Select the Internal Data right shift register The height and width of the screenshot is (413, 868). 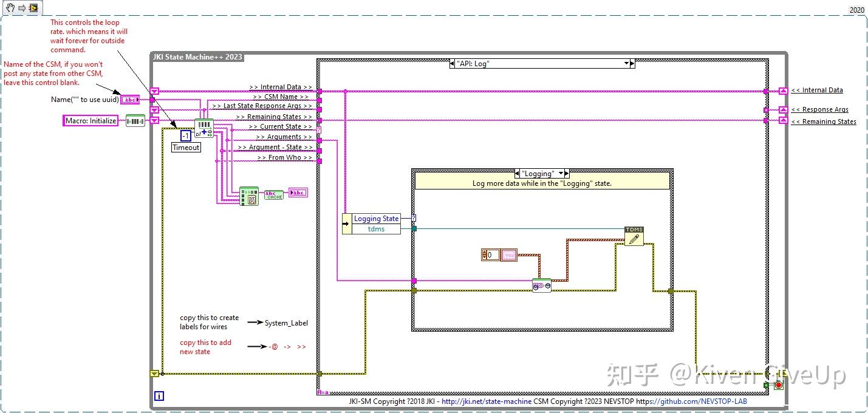784,91
